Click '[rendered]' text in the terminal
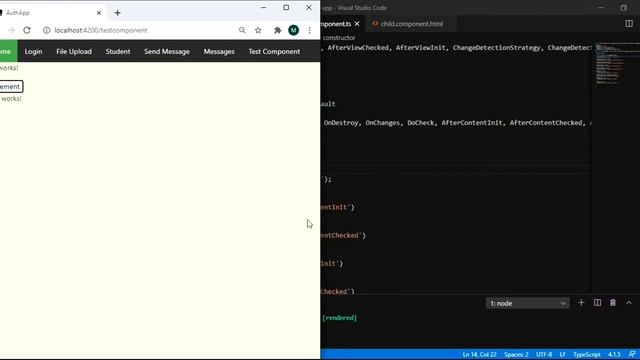 point(339,318)
